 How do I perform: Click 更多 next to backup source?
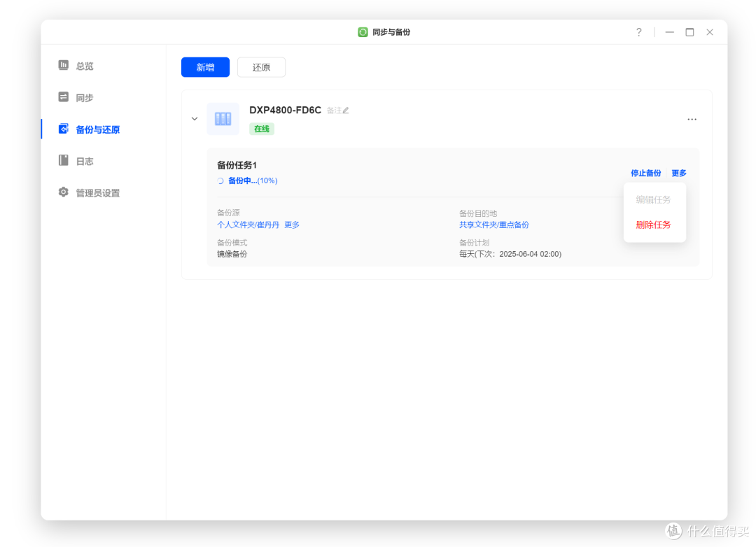click(292, 225)
